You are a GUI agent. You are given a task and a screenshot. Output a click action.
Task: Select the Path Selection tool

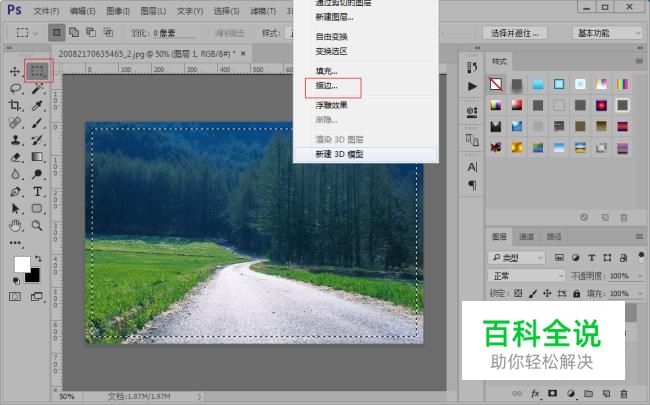(15, 209)
